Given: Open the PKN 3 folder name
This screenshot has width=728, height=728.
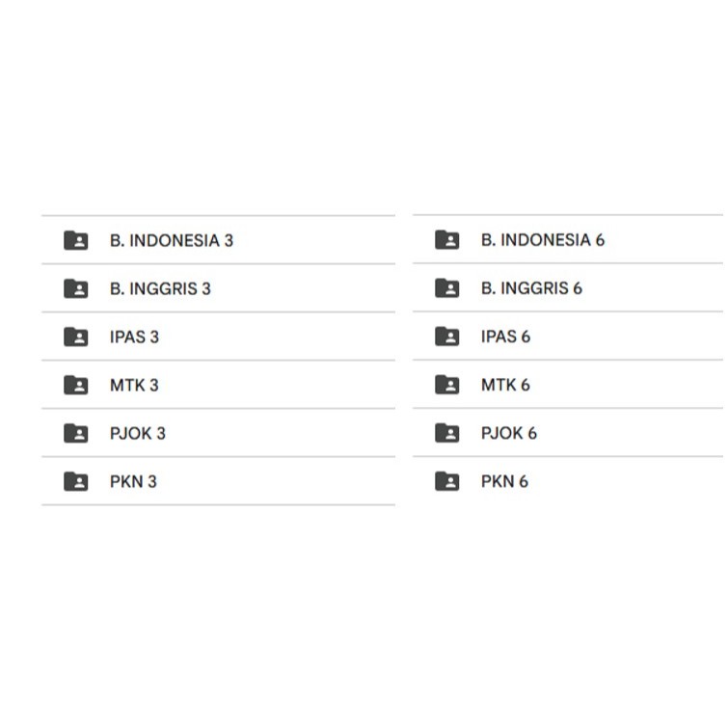Looking at the screenshot, I should (x=133, y=481).
